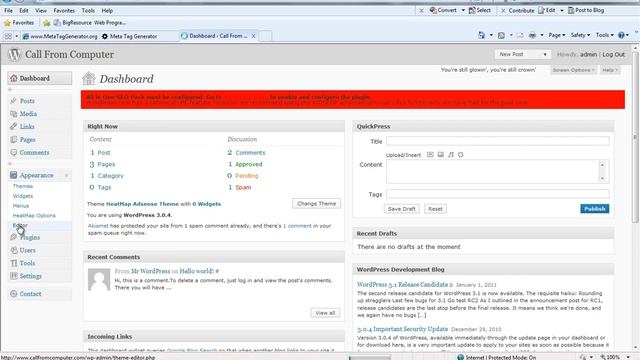Viewport: 640px width, 360px height.
Task: Open Widgets under Appearance
Action: click(23, 196)
